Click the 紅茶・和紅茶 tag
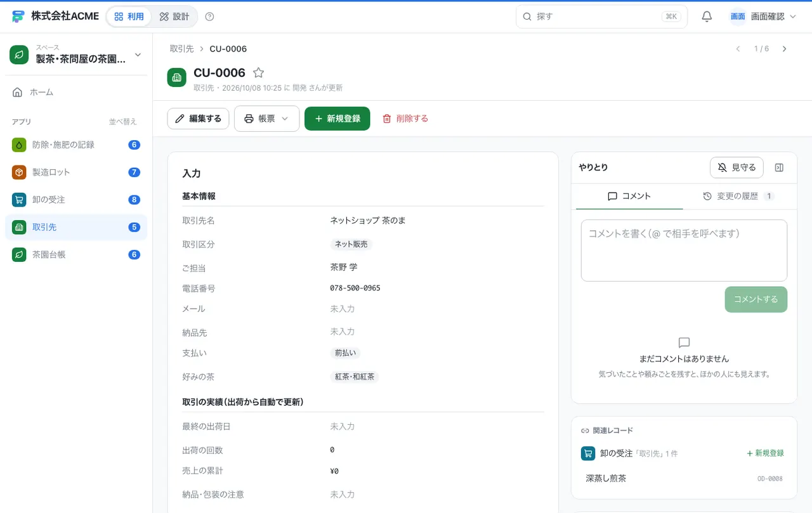The image size is (812, 513). 355,377
